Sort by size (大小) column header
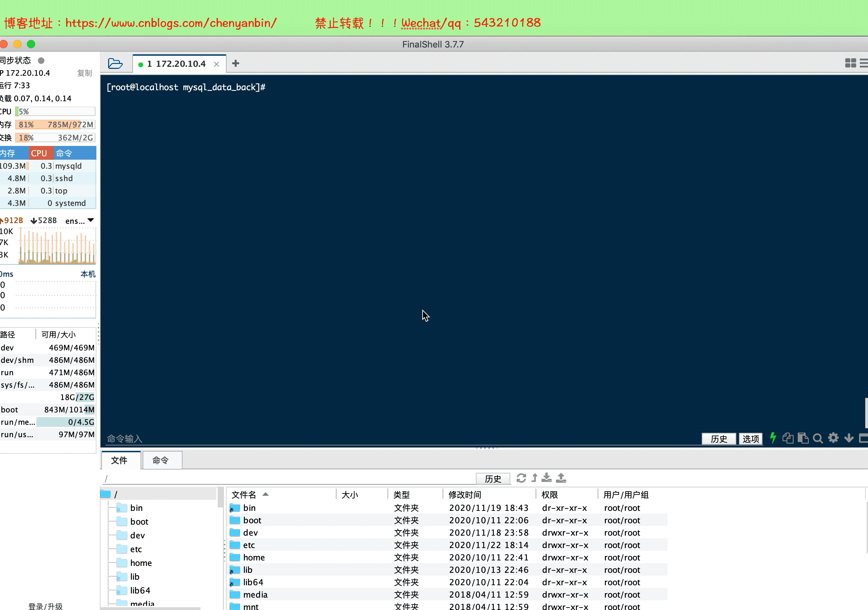868x610 pixels. [362, 495]
